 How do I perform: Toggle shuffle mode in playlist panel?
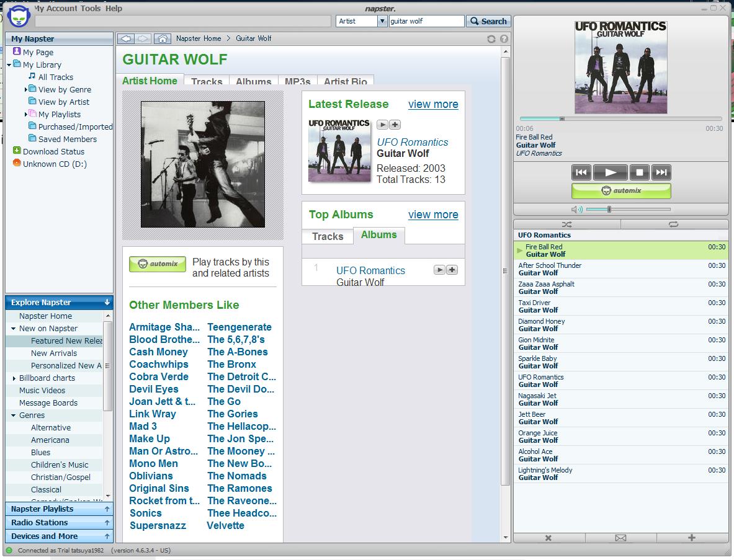[x=567, y=224]
